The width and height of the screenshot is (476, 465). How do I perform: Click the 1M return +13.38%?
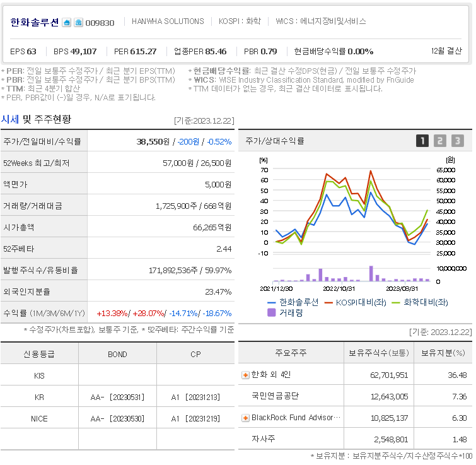tap(112, 313)
